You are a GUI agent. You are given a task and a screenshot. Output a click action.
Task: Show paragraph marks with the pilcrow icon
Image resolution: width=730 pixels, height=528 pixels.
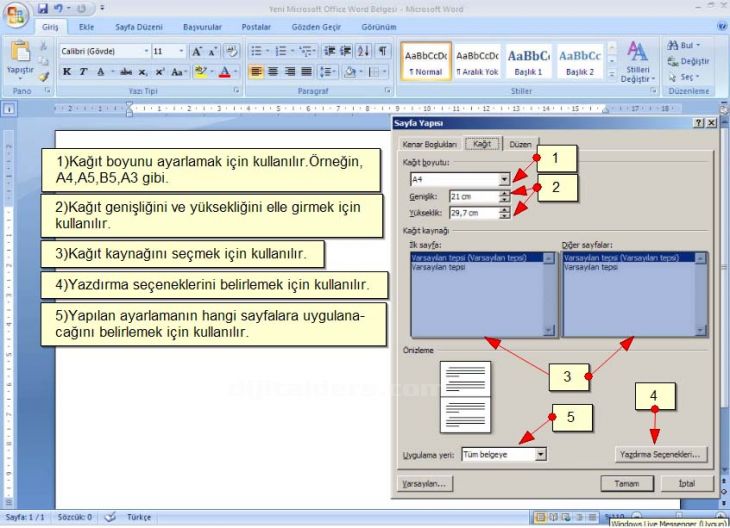point(382,51)
